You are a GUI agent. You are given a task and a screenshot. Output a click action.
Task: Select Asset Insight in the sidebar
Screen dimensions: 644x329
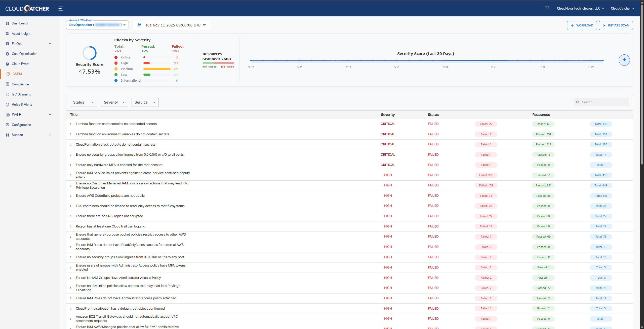pos(21,33)
